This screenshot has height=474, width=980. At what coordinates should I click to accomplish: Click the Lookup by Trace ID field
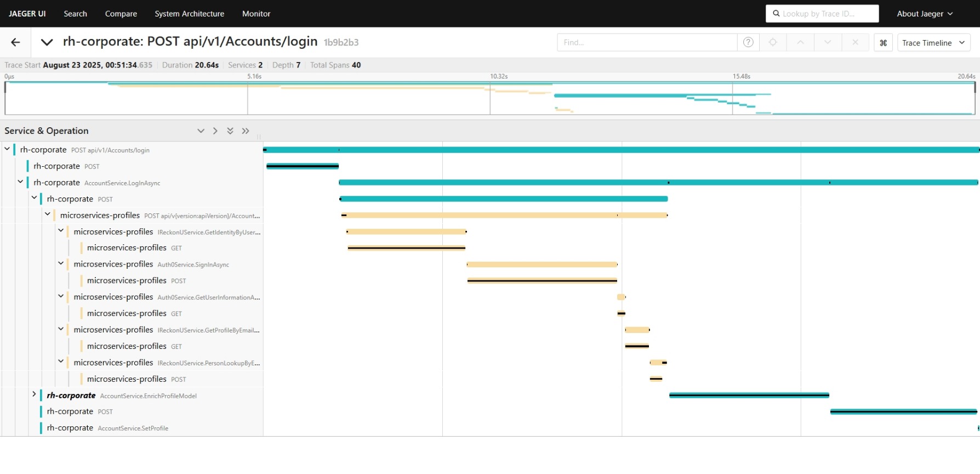click(x=822, y=14)
